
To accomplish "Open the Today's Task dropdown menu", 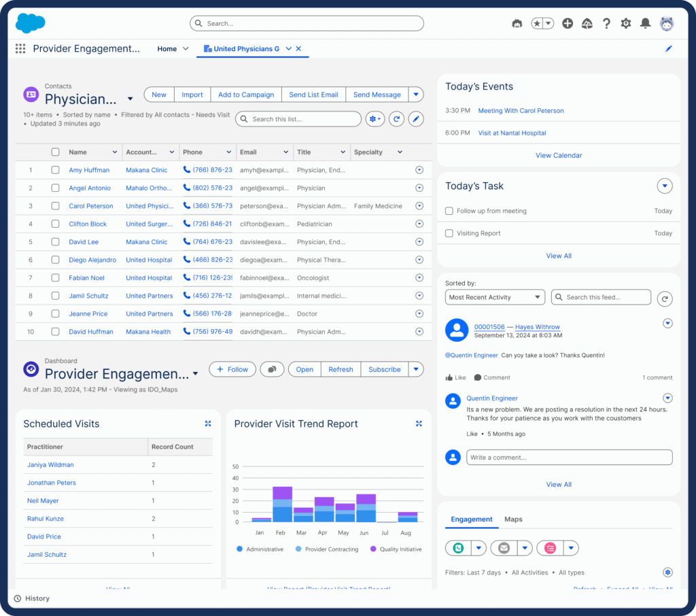I will point(665,186).
